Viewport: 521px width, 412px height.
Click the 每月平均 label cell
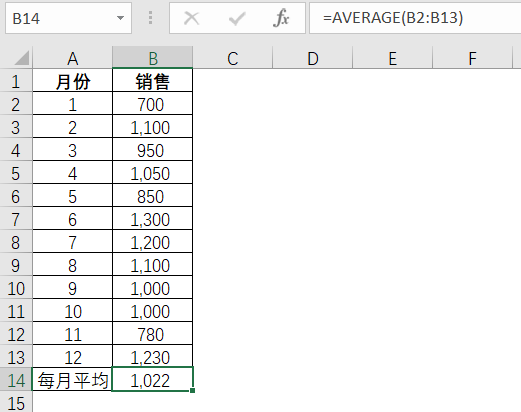72,379
